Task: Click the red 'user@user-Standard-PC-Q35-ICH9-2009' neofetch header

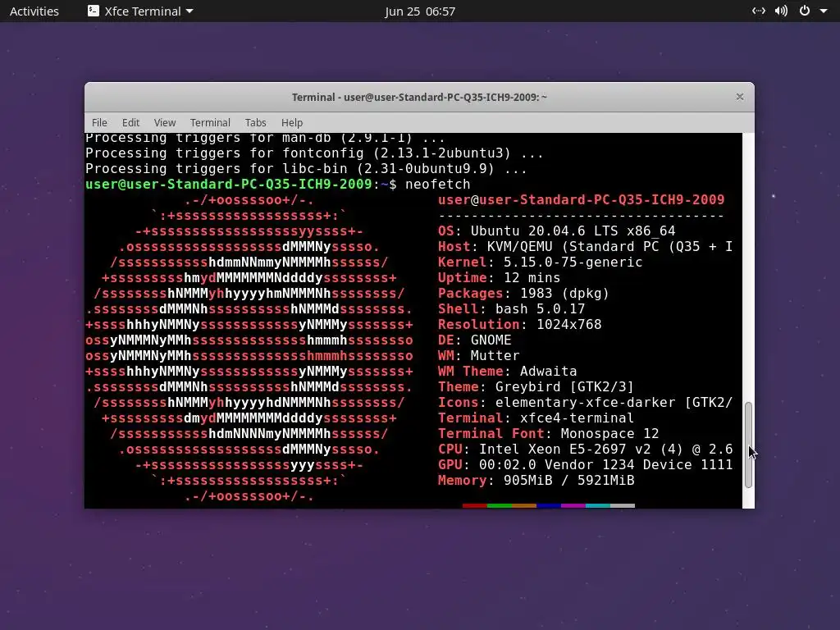Action: pyautogui.click(x=582, y=200)
